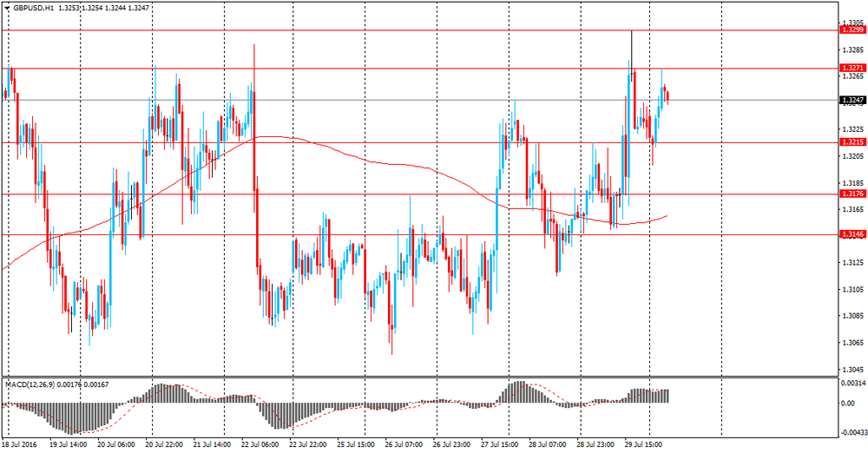Click the 20 Jul 22:00 time label
The width and height of the screenshot is (868, 453).
tap(164, 444)
